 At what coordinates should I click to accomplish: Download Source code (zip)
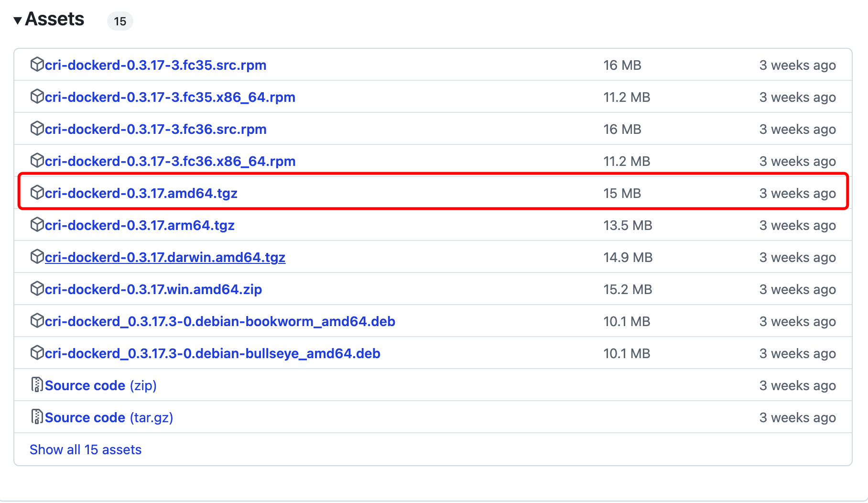tap(101, 385)
